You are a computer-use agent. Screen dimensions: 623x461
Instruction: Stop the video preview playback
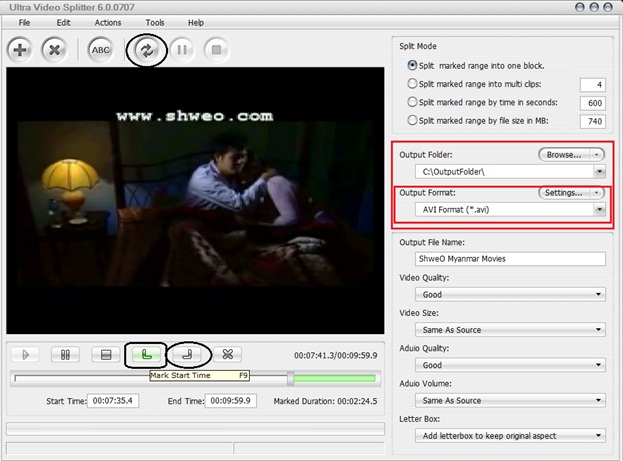106,354
